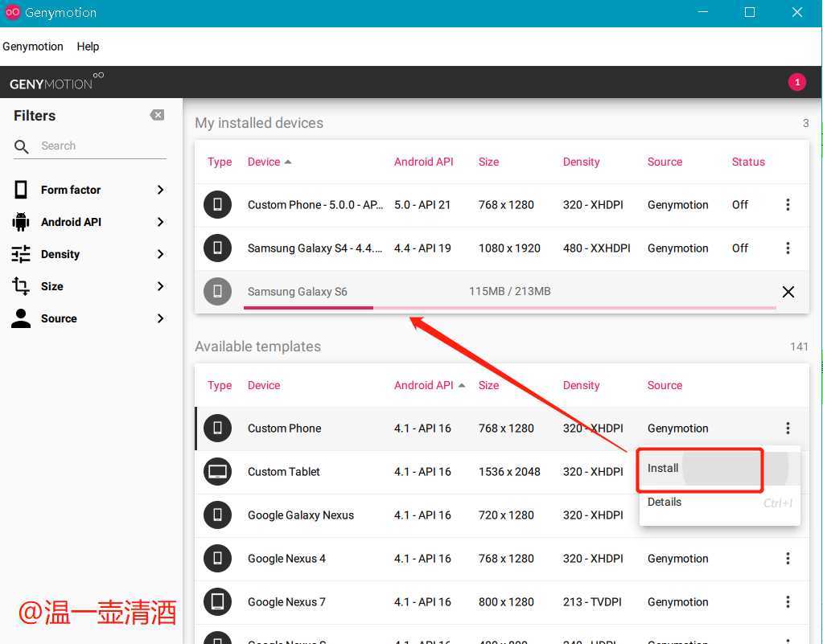
Task: Click the notification badge showing 1
Action: (796, 82)
